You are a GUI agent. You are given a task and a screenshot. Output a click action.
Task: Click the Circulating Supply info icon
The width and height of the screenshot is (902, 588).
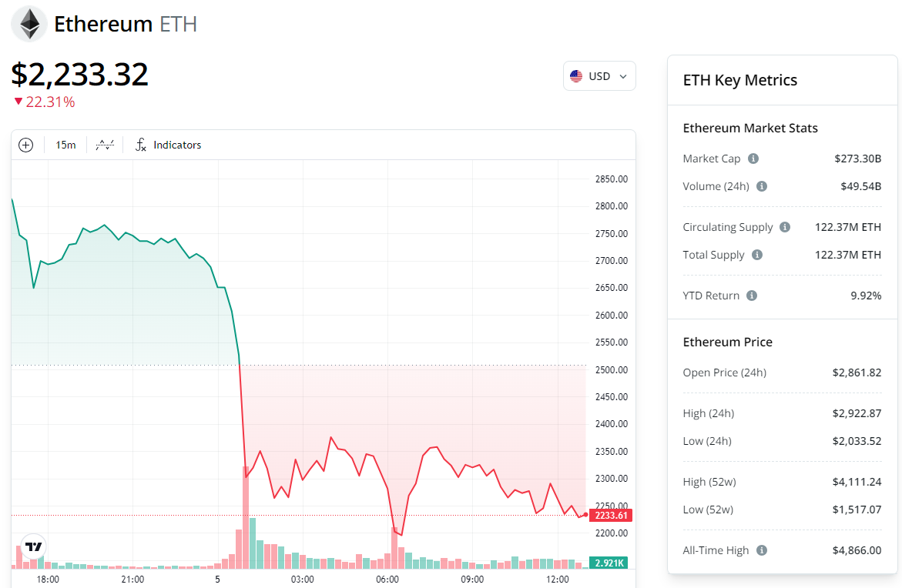(x=785, y=227)
